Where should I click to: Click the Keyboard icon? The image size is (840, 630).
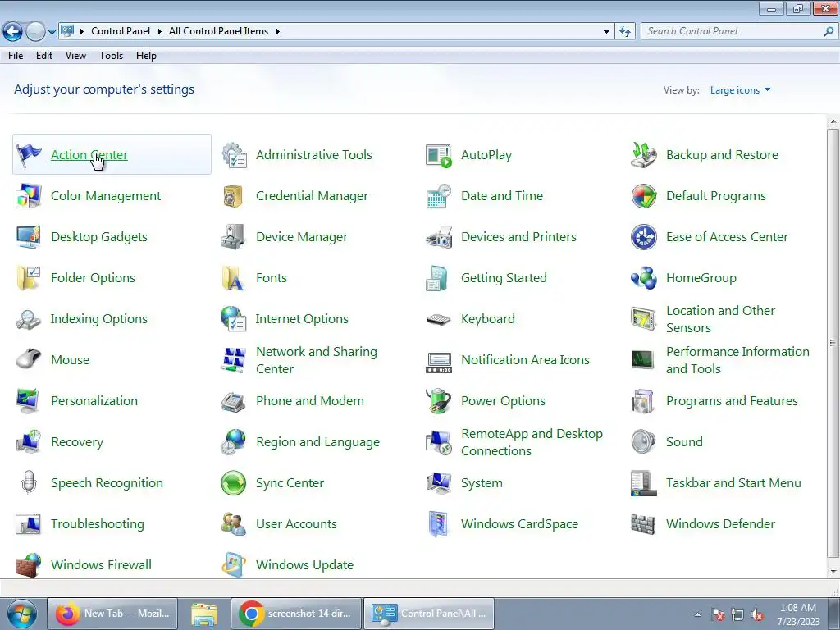pyautogui.click(x=439, y=319)
